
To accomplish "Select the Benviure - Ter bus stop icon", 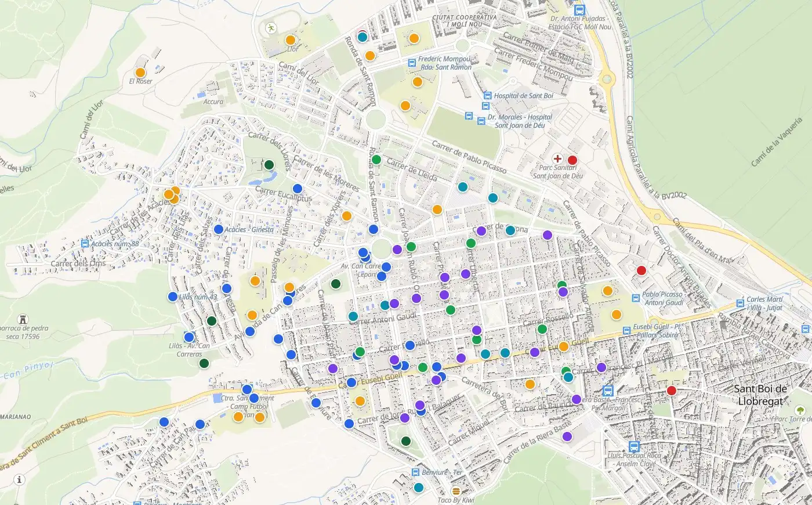I will click(x=415, y=472).
